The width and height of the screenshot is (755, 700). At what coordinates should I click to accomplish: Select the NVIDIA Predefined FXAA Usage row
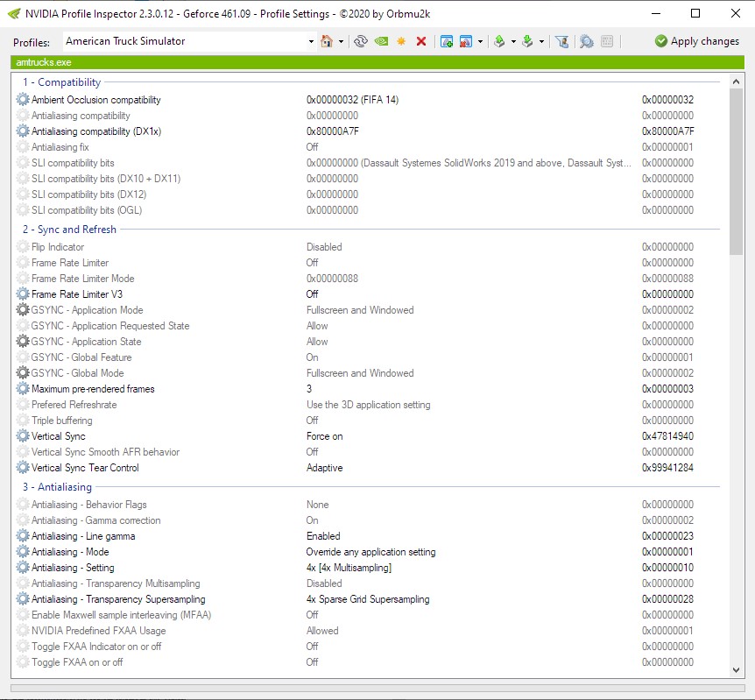coord(366,631)
